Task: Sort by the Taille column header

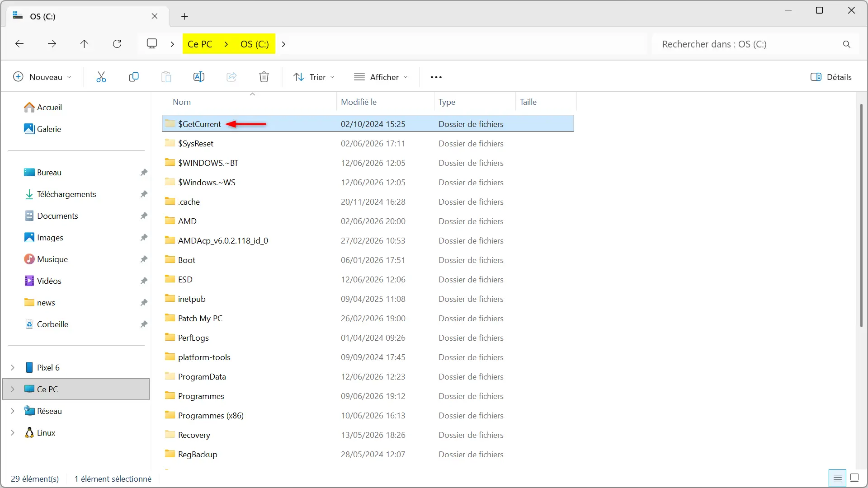Action: point(546,102)
